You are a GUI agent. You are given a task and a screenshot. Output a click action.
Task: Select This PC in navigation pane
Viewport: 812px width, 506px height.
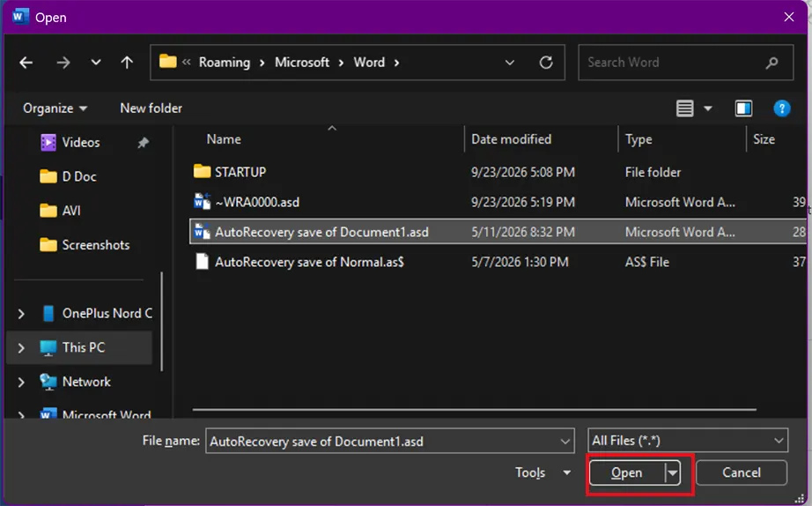point(84,347)
